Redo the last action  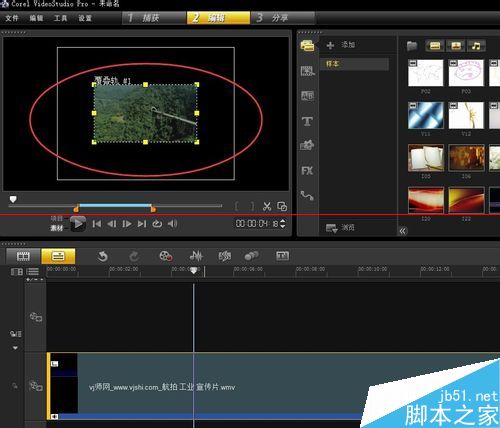[134, 256]
